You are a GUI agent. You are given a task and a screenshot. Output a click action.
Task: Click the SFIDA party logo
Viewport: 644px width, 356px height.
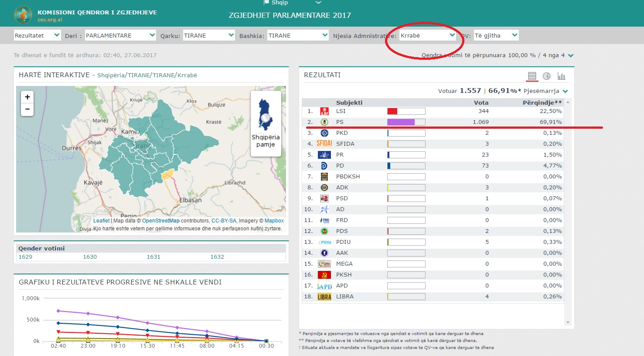pyautogui.click(x=324, y=144)
